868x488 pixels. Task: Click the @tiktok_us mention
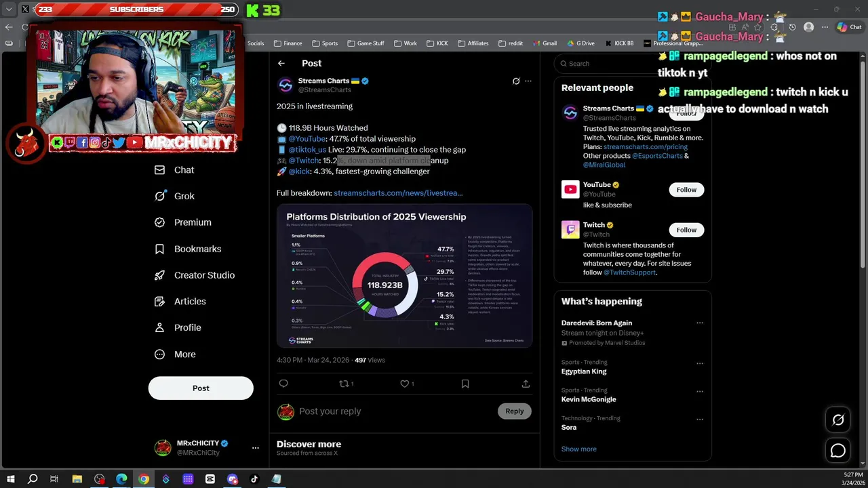tap(307, 150)
